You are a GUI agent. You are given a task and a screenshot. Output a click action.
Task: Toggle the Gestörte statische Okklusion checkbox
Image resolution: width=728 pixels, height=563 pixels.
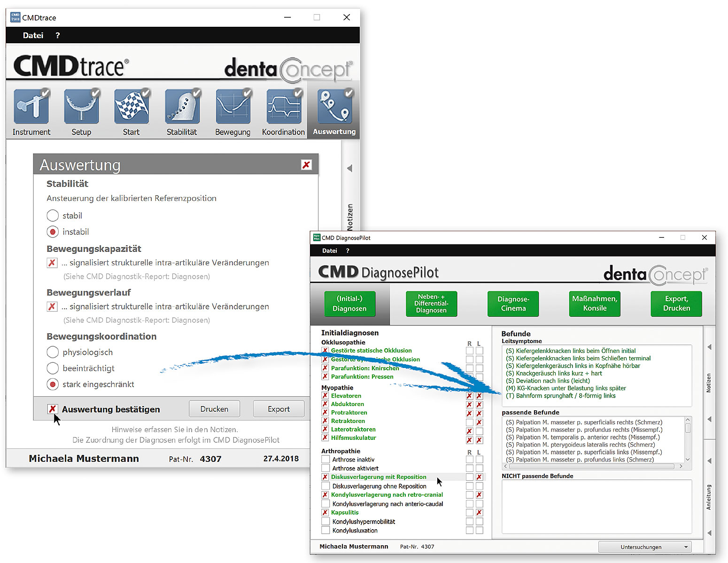(325, 351)
